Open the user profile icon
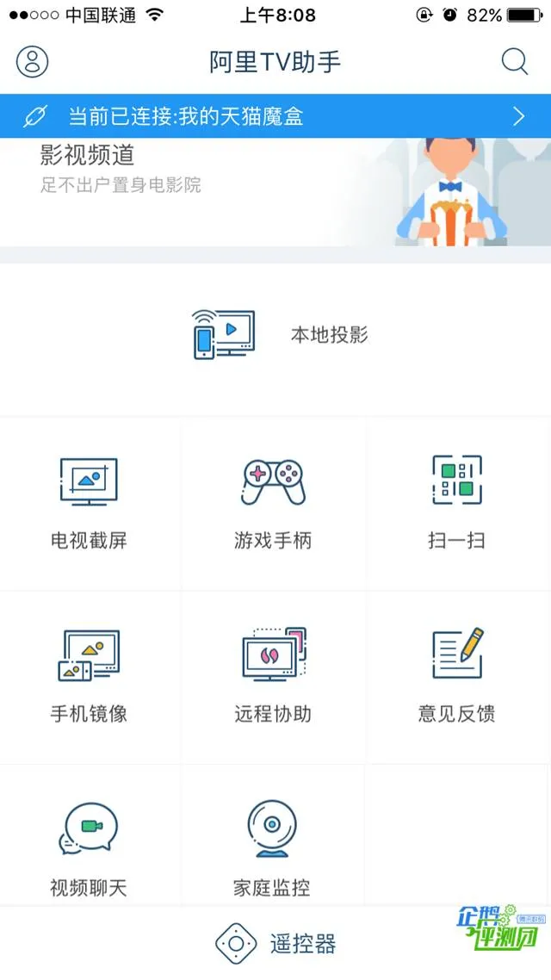 [33, 61]
